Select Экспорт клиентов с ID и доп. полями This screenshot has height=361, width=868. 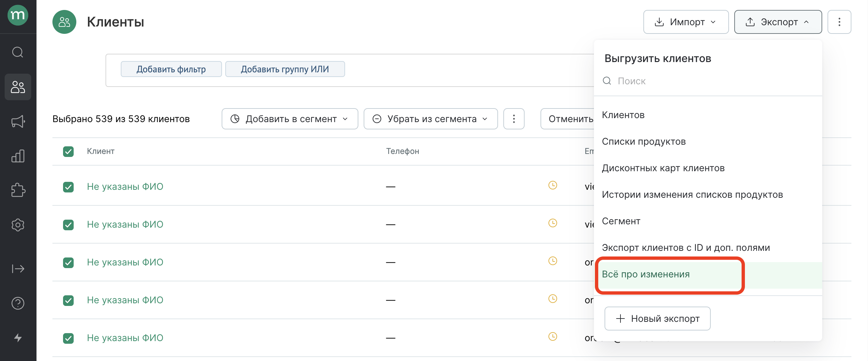(x=708, y=248)
